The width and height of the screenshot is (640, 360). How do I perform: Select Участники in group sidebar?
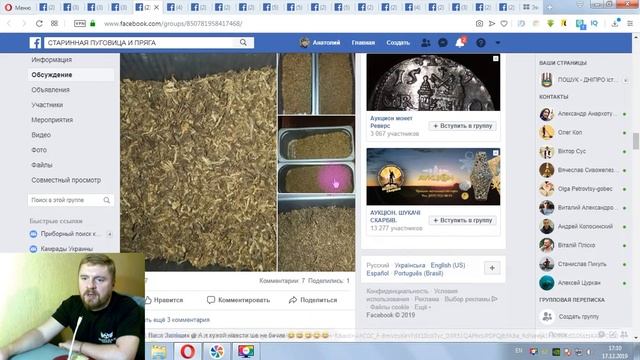[47, 105]
